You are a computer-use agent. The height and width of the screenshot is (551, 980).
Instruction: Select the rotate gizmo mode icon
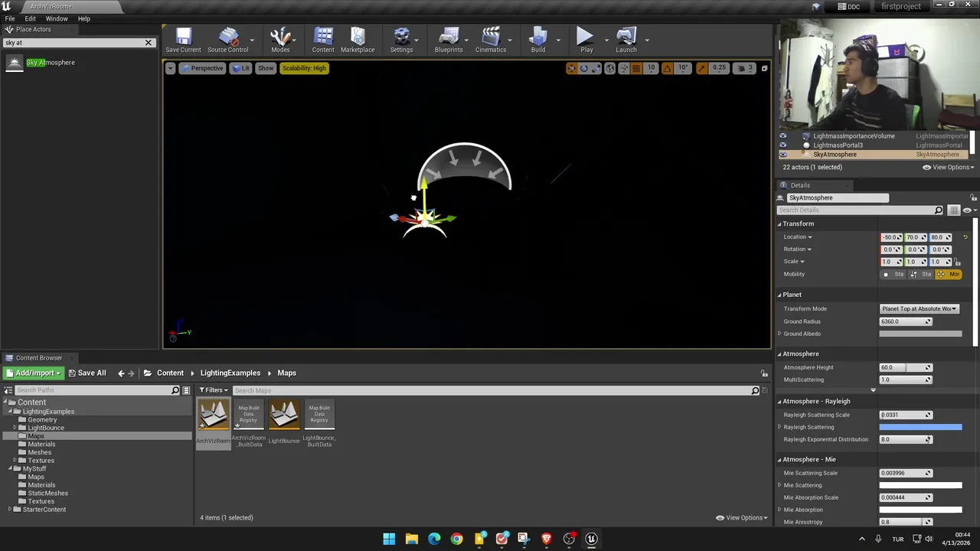(x=583, y=68)
